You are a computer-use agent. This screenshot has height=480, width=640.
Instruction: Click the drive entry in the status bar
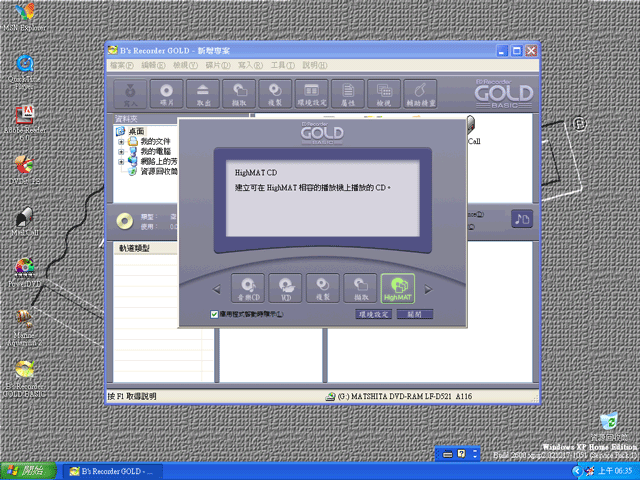tap(399, 396)
